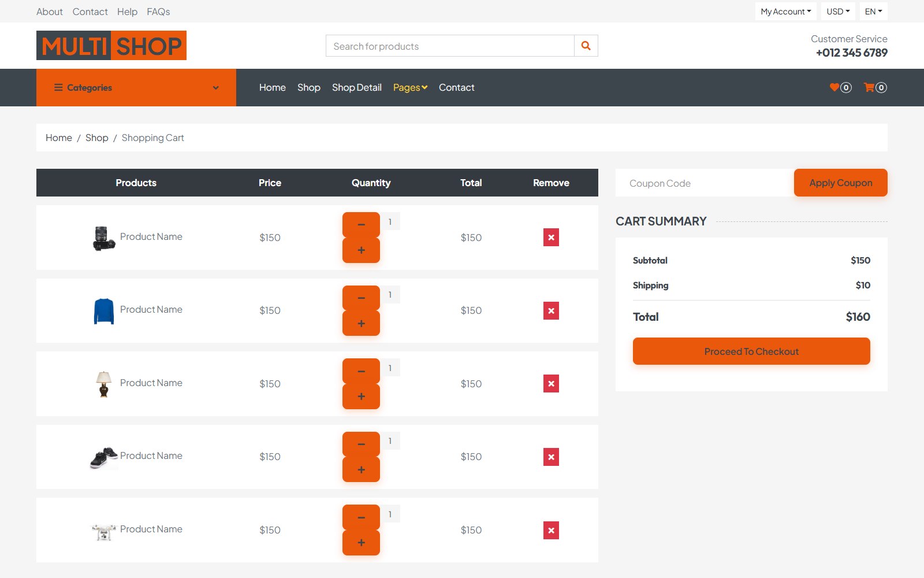The width and height of the screenshot is (924, 578).
Task: Click Proceed To Checkout button
Action: pos(751,351)
